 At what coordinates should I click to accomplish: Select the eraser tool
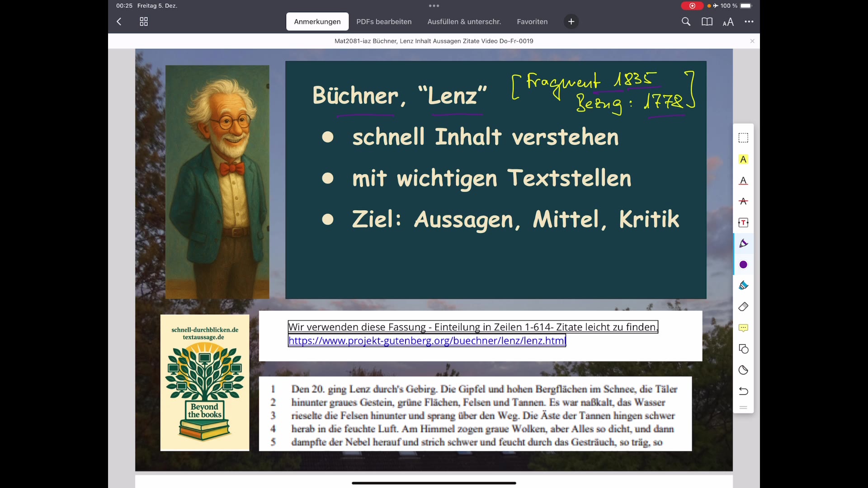(744, 307)
